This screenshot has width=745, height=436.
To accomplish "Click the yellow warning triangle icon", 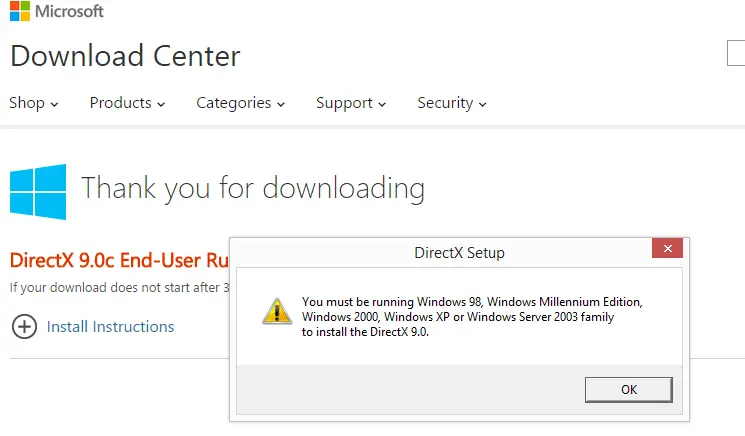I will tap(277, 310).
